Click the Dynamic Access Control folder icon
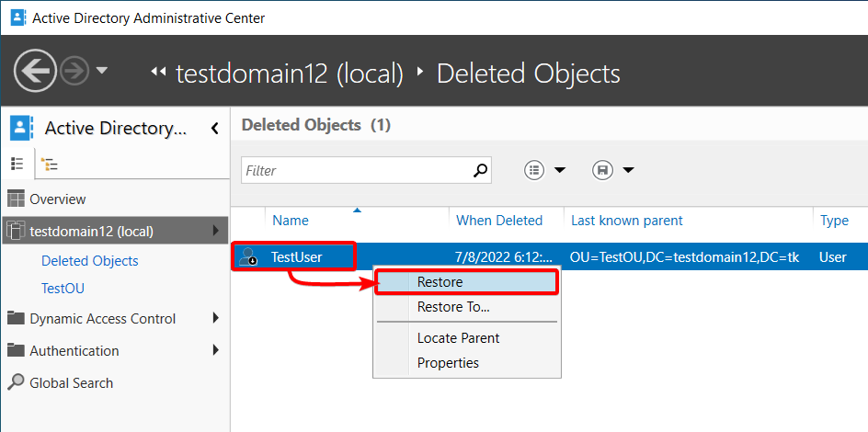Screen dimensions: 868x432 16,318
